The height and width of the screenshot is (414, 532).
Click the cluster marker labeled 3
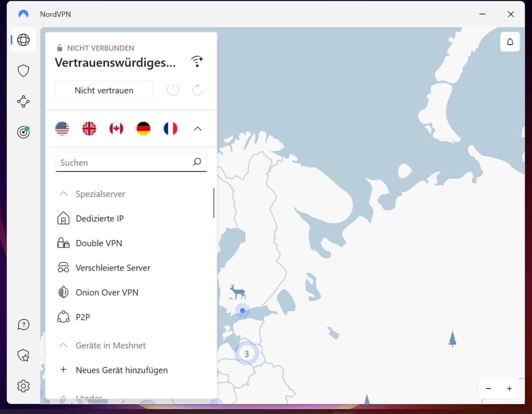click(x=246, y=353)
